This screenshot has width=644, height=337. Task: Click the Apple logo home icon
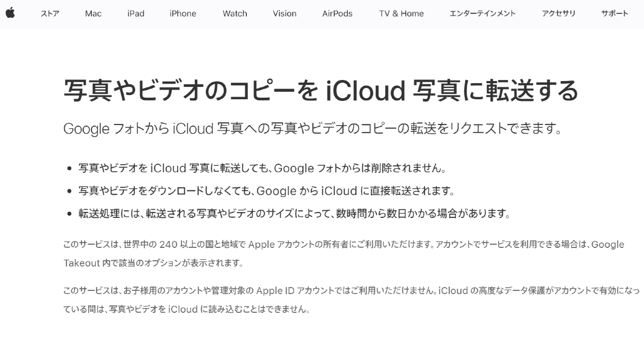(x=10, y=13)
